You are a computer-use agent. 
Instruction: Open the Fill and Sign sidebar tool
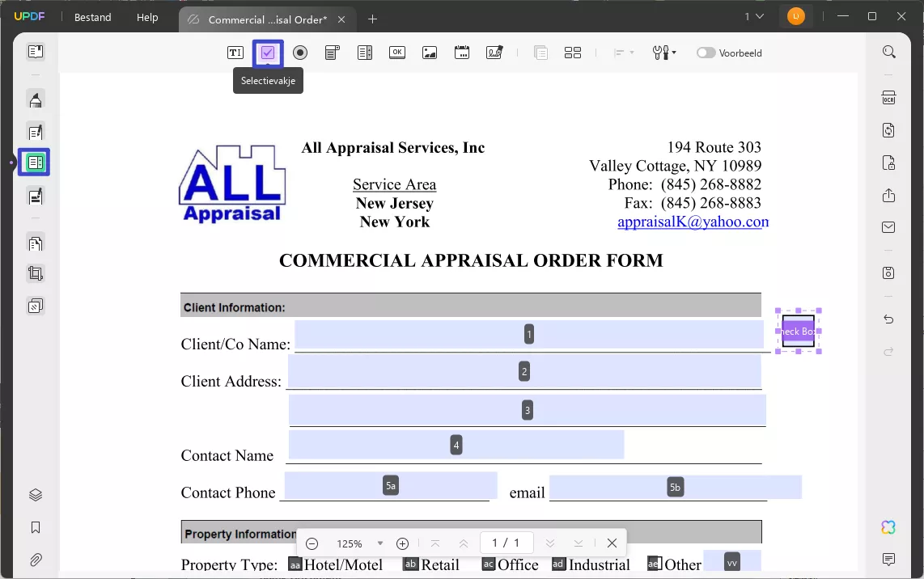point(36,197)
